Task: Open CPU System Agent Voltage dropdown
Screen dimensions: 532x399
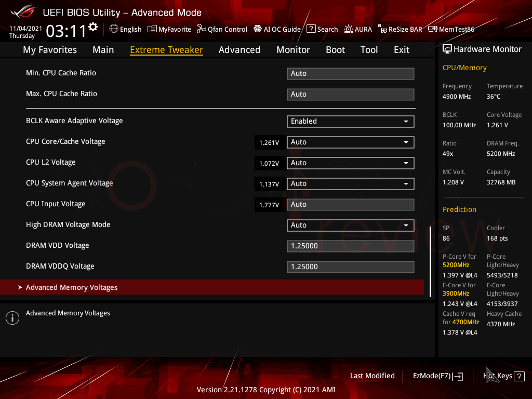Action: pyautogui.click(x=351, y=184)
